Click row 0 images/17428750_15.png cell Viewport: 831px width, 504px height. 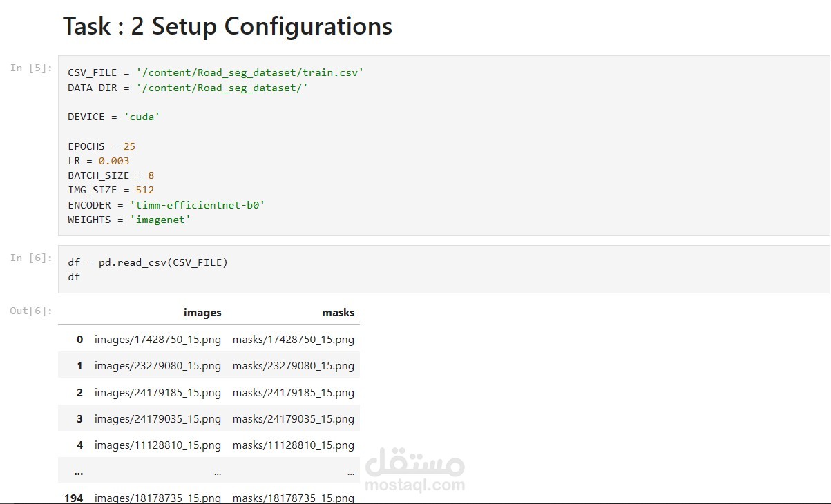157,340
